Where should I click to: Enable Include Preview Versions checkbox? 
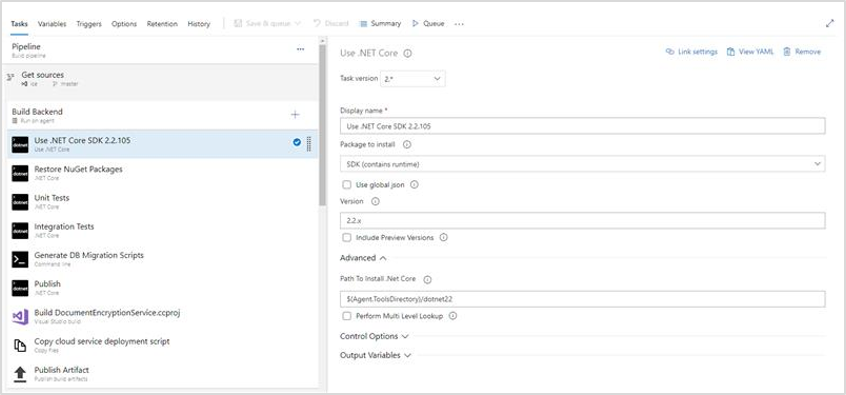346,237
